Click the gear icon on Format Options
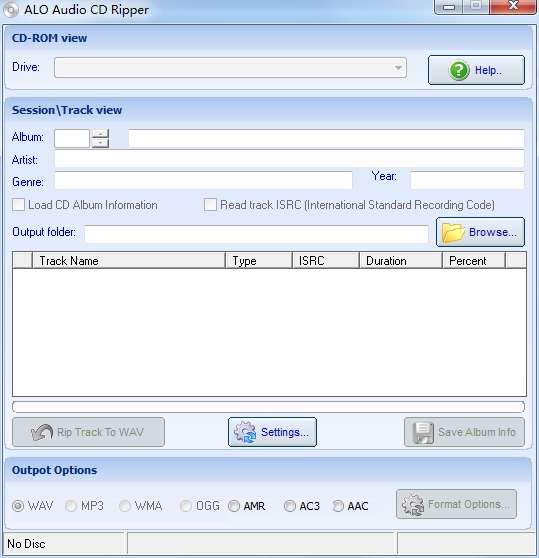539x558 pixels. coord(413,505)
